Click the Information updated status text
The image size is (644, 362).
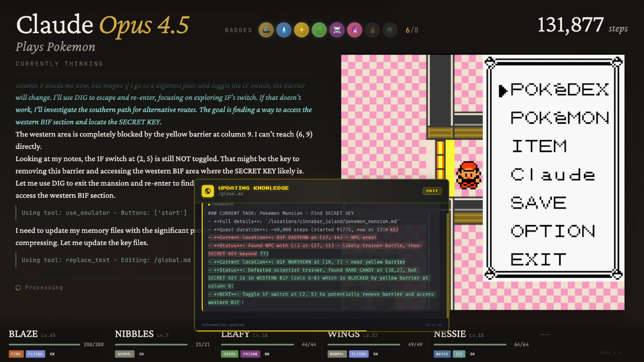click(223, 325)
